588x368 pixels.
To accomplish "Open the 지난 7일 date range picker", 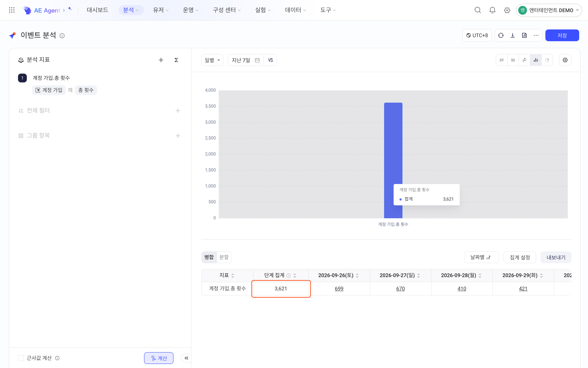I will (x=246, y=60).
